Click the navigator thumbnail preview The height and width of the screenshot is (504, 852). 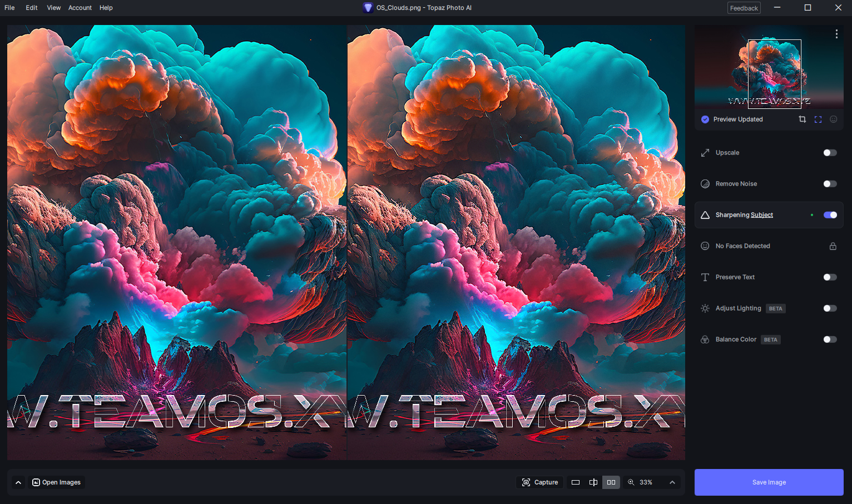coord(769,67)
